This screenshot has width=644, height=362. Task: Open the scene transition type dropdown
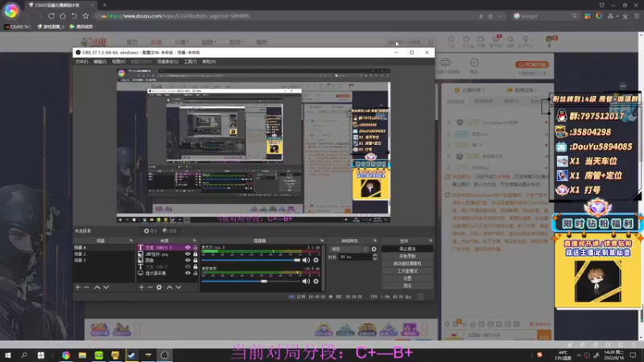click(349, 249)
